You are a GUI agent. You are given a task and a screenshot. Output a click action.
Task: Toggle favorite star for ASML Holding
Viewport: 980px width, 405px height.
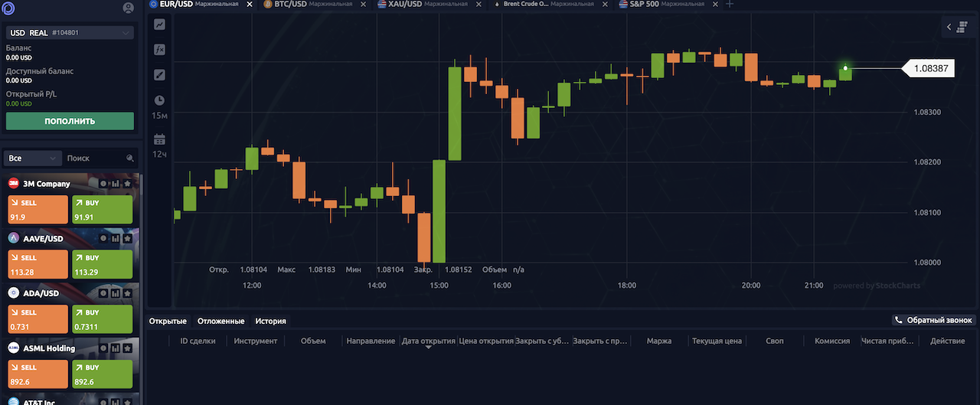pyautogui.click(x=128, y=348)
